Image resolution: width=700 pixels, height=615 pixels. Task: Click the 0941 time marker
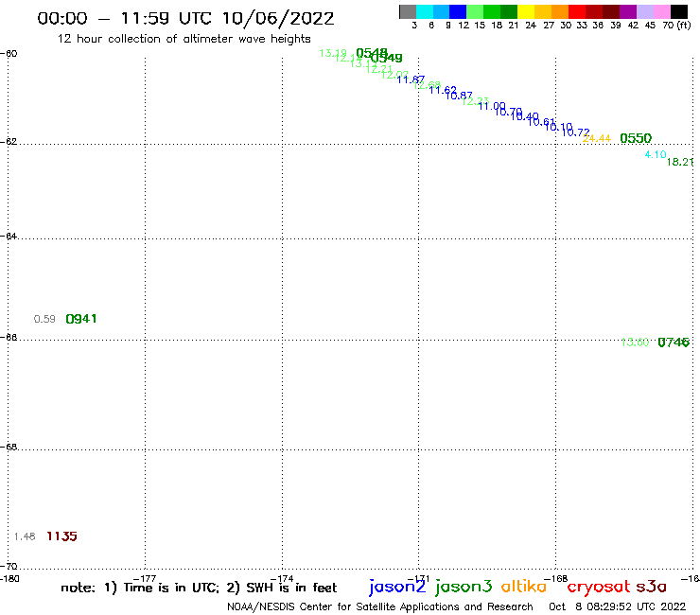(81, 319)
